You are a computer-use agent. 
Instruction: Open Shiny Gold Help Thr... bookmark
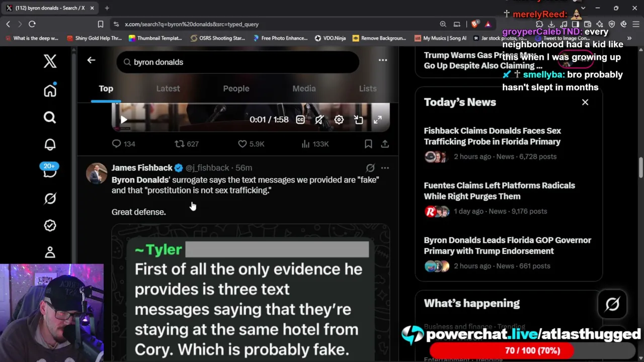pyautogui.click(x=94, y=38)
